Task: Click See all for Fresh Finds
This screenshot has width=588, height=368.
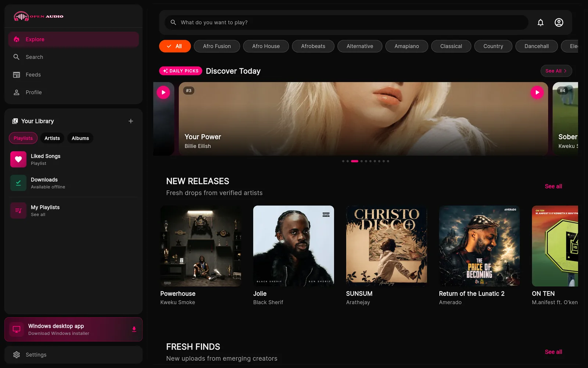Action: coord(553,352)
